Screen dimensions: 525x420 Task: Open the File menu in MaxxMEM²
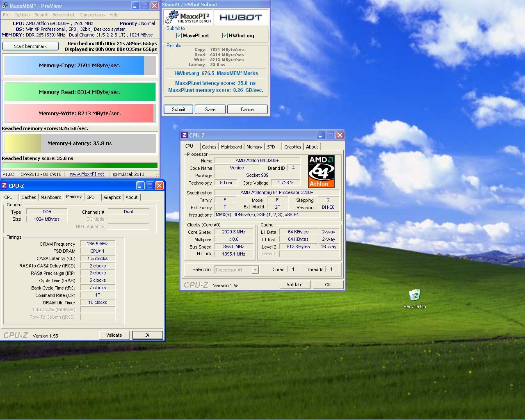(x=7, y=15)
